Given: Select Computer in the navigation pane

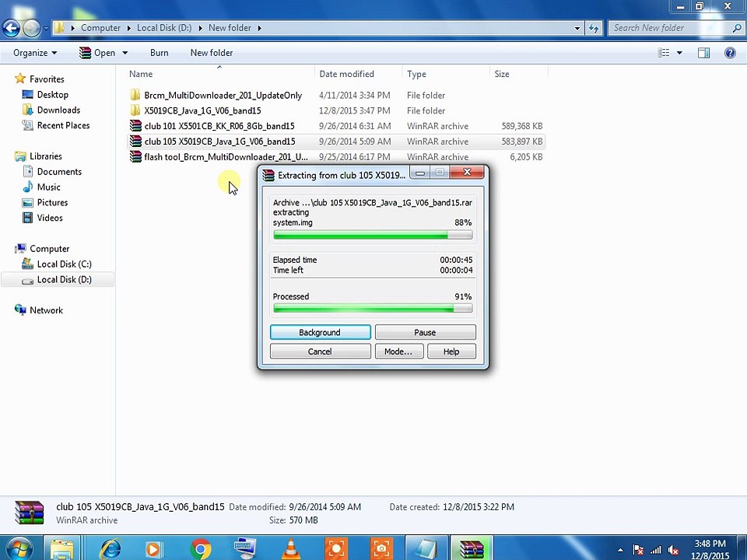Looking at the screenshot, I should point(49,249).
